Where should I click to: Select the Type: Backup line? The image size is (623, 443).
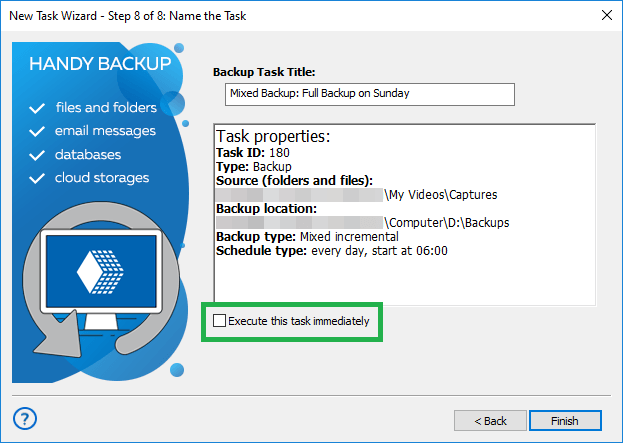click(x=253, y=166)
